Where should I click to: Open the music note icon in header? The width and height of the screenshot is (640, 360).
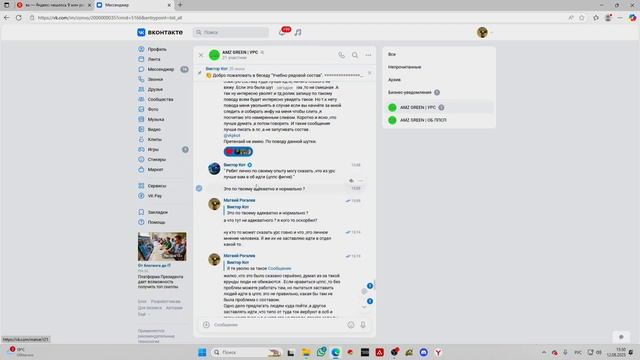(298, 32)
